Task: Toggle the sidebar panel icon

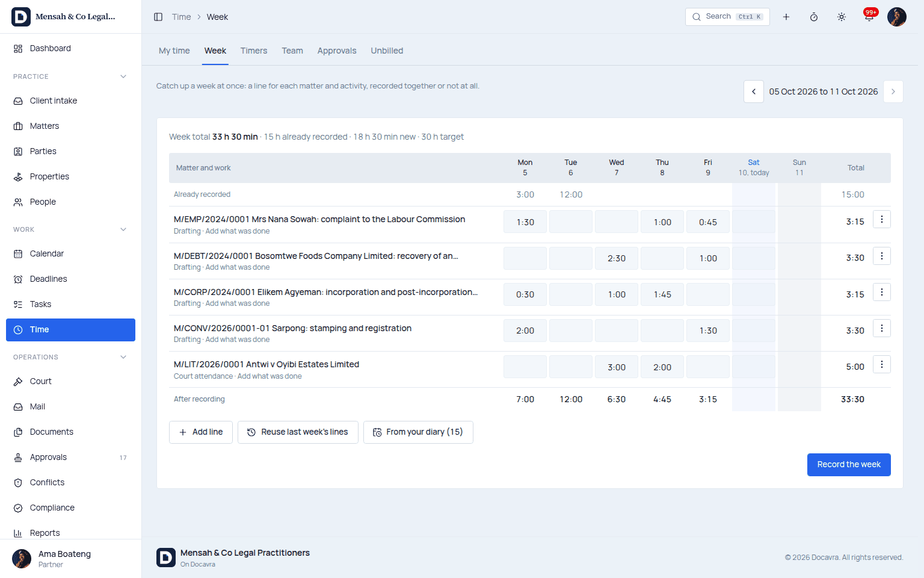Action: pyautogui.click(x=158, y=17)
